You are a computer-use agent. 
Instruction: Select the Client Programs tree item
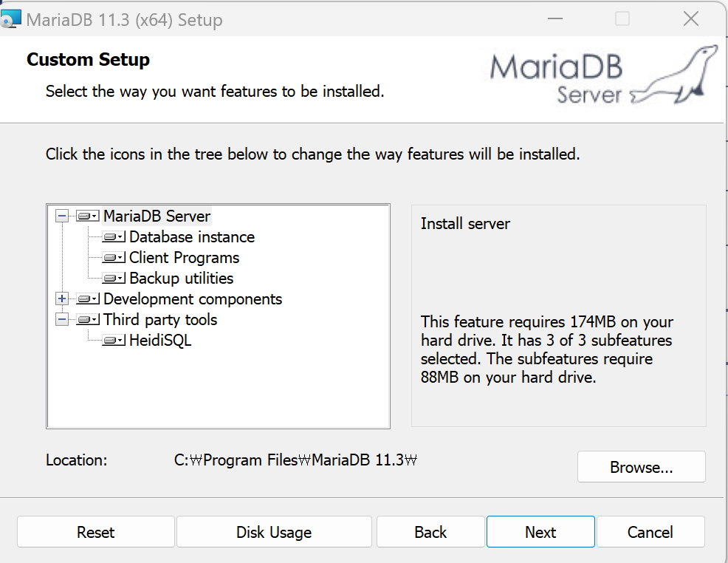pyautogui.click(x=184, y=257)
